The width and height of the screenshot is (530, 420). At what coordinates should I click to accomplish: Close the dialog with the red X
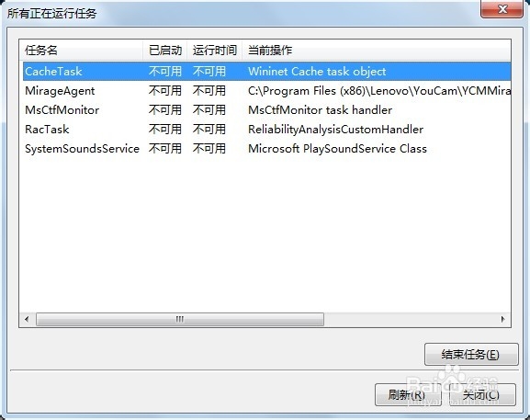(502, 9)
